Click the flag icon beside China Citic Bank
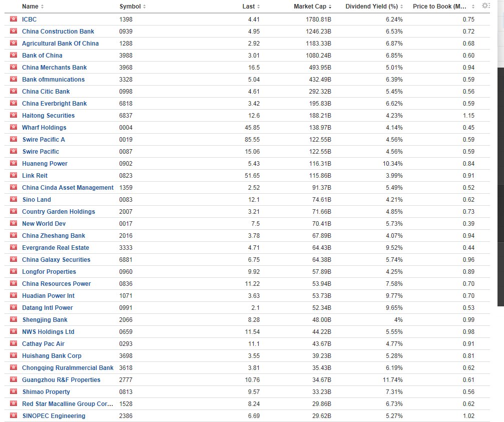Image resolution: width=504 pixels, height=422 pixels. (x=14, y=91)
